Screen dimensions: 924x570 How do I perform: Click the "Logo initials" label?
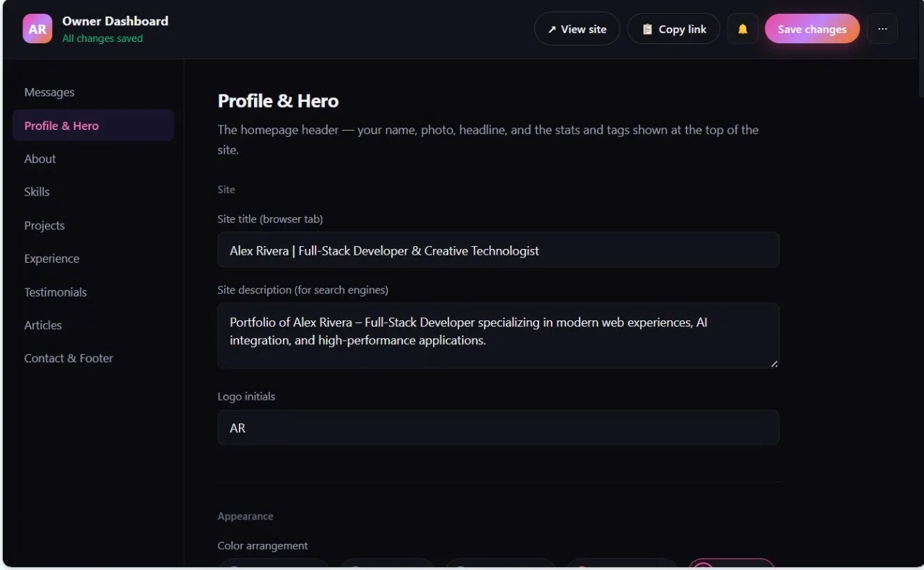[246, 397]
